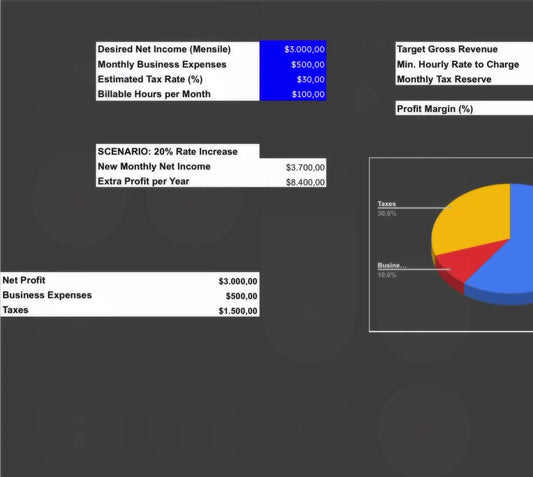This screenshot has width=533, height=477.
Task: Click the $100,00 billable hours input cell
Action: point(293,94)
